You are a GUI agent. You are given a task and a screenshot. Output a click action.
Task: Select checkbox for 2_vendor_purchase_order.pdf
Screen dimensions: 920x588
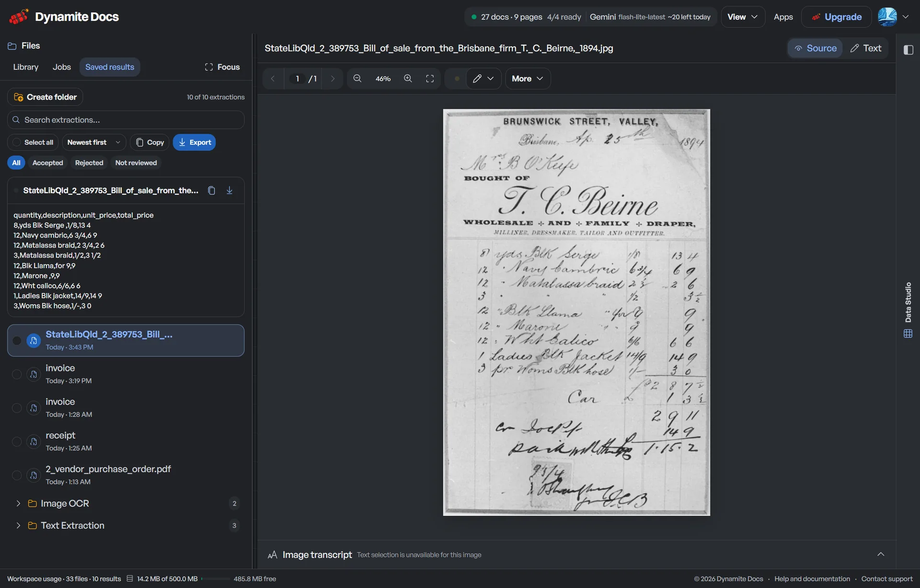pyautogui.click(x=17, y=475)
